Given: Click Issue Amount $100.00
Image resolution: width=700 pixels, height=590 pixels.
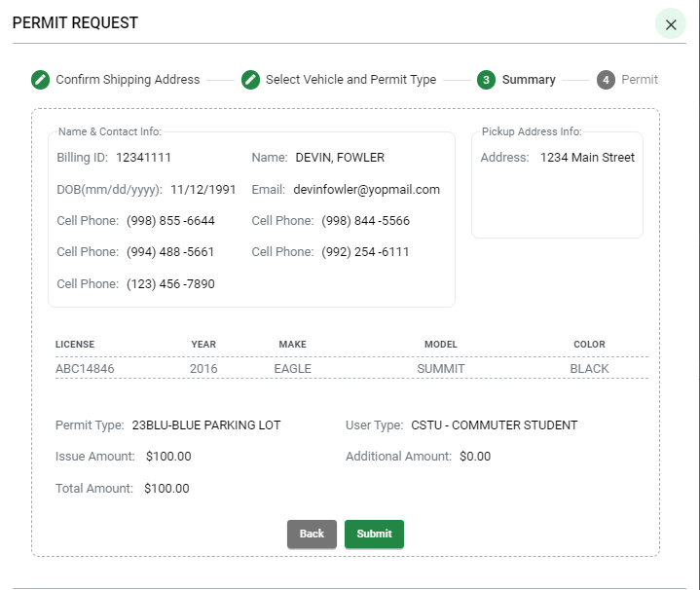Looking at the screenshot, I should tap(168, 457).
